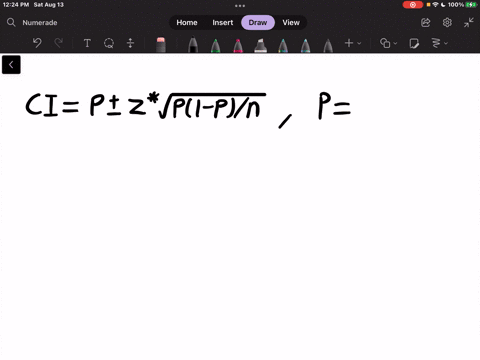Open the share icon
Screen dimensions: 480x360
[426, 22]
